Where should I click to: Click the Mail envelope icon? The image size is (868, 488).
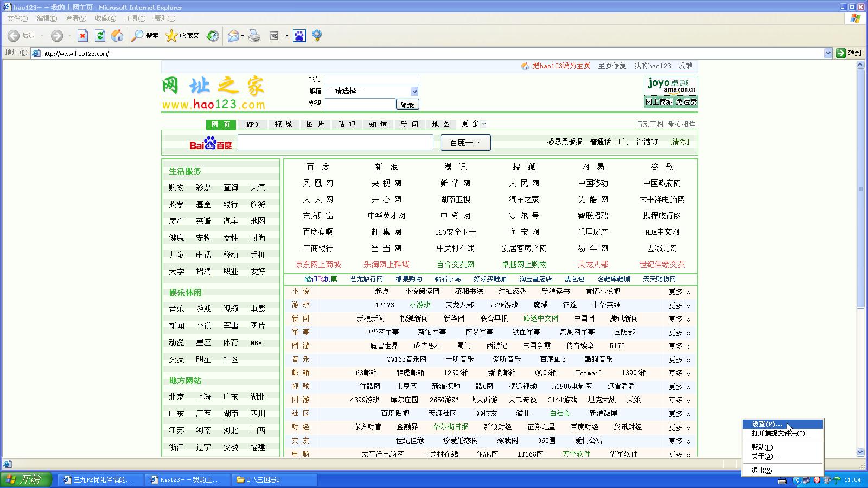click(233, 36)
